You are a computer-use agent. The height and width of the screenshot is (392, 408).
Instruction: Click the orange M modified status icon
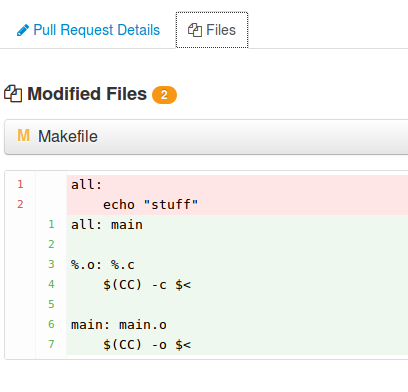[x=23, y=136]
